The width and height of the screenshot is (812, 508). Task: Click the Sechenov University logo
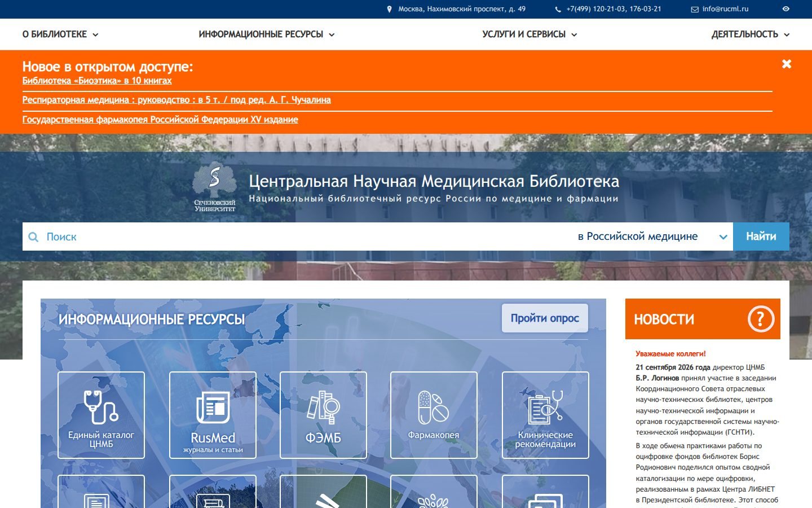pos(215,187)
